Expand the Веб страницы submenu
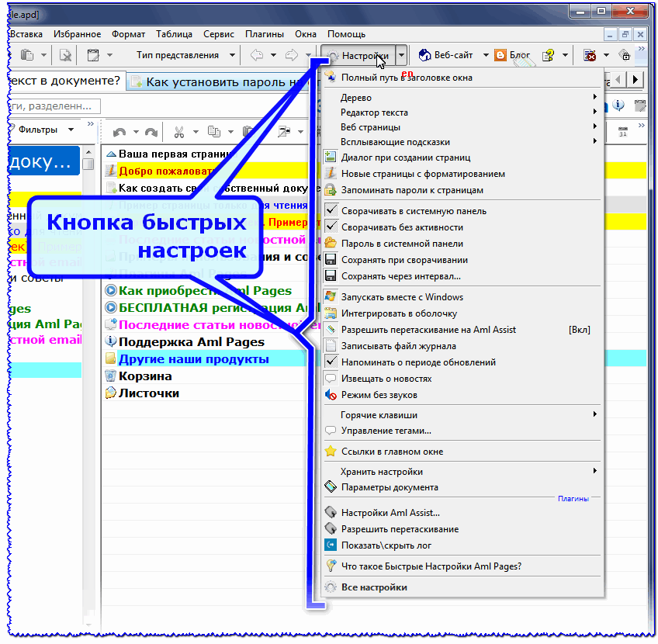The width and height of the screenshot is (658, 644). pos(462,127)
